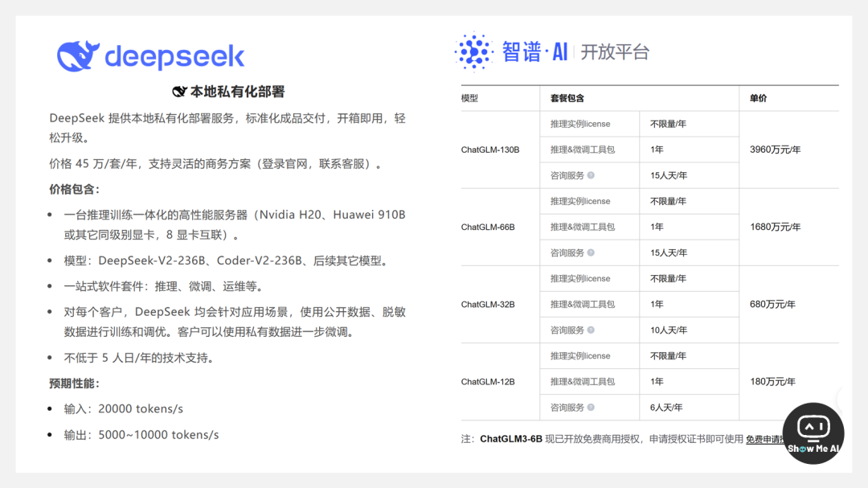The height and width of the screenshot is (488, 868).
Task: Click 推理实例license in the ChatGLM-32B row
Action: (580, 279)
